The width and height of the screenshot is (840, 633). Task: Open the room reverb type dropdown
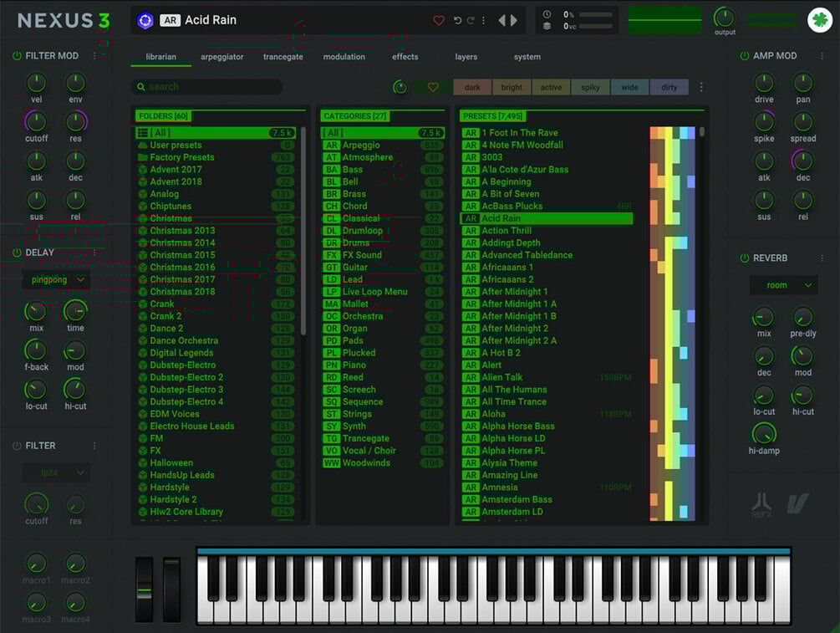point(784,285)
